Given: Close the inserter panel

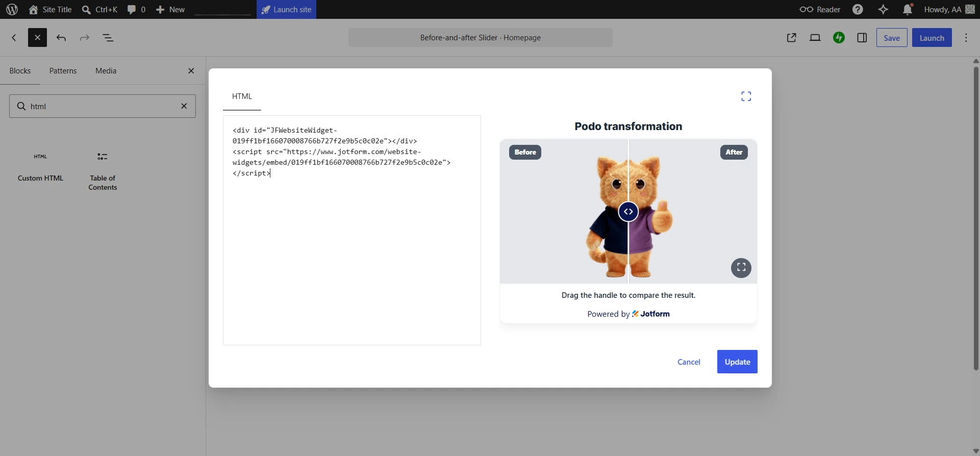Looking at the screenshot, I should 191,71.
